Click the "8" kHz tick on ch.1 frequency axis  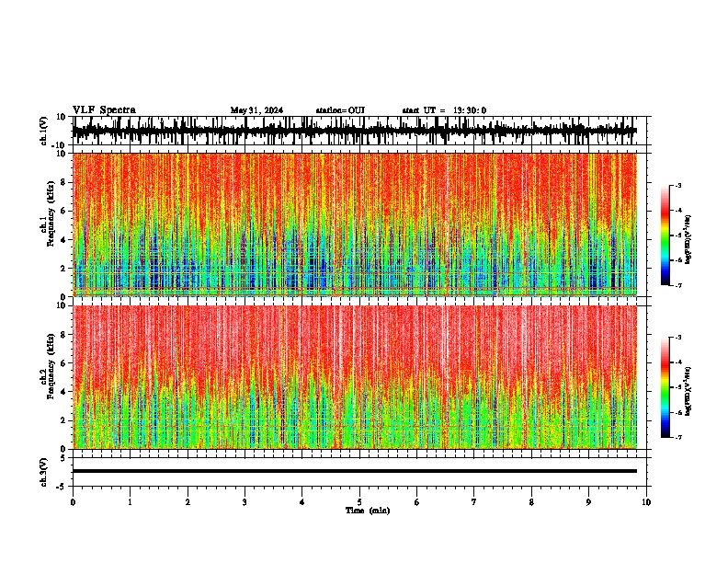pos(63,182)
